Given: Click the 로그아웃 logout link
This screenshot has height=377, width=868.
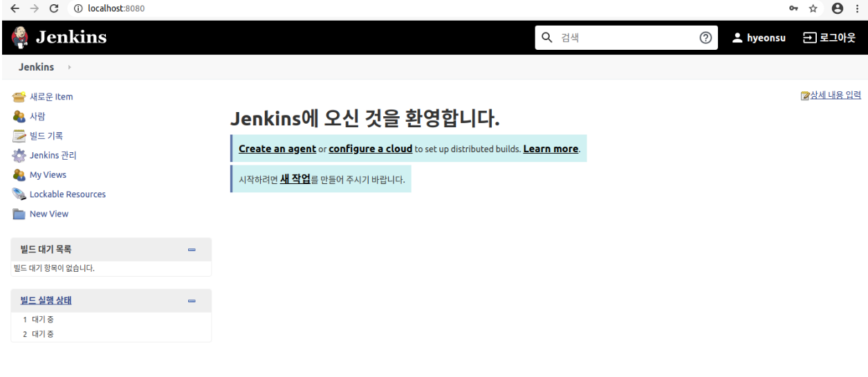Looking at the screenshot, I should (838, 37).
